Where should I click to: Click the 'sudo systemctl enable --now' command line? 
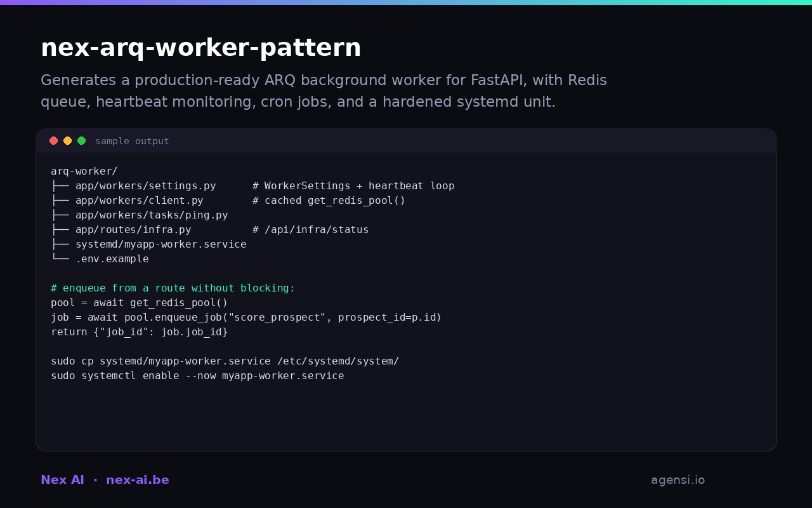pos(197,376)
